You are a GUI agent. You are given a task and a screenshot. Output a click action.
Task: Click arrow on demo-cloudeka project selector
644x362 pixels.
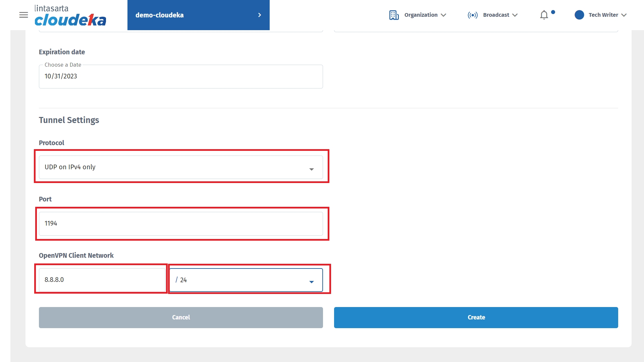click(x=259, y=15)
